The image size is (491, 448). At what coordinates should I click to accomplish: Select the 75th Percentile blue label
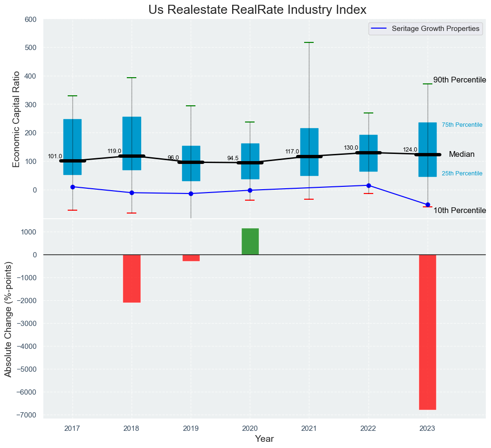coord(462,125)
